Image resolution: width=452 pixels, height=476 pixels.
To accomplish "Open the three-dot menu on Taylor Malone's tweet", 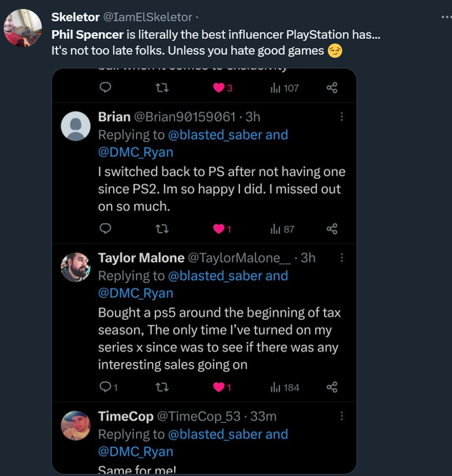I will [342, 258].
